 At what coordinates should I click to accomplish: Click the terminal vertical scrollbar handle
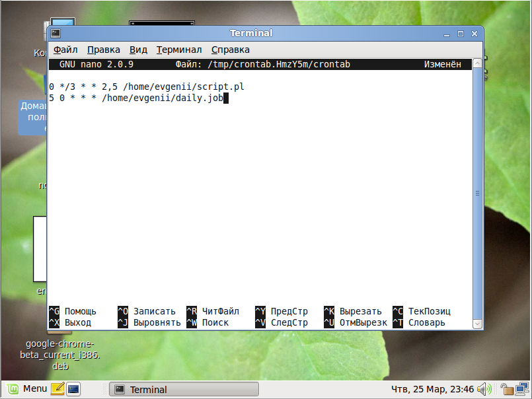[477, 194]
